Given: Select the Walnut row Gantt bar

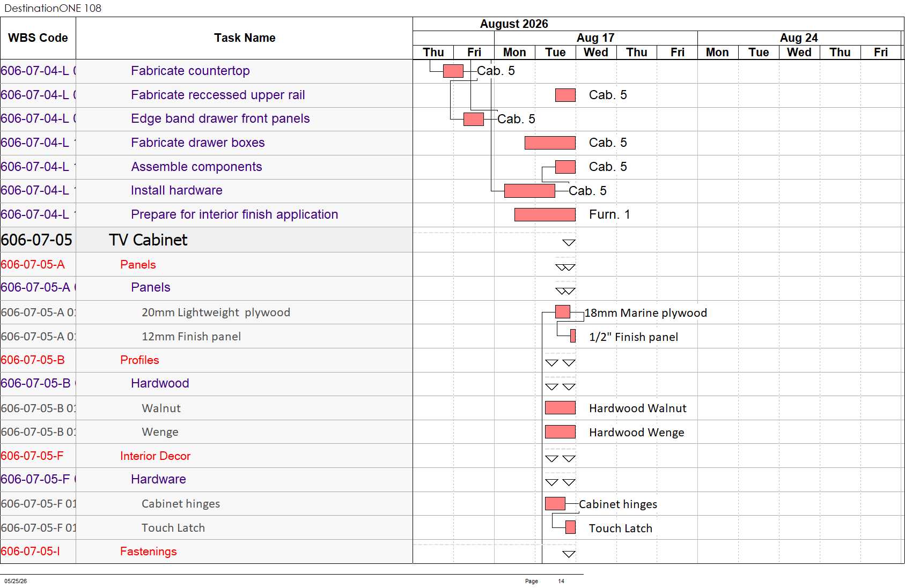Looking at the screenshot, I should point(561,408).
